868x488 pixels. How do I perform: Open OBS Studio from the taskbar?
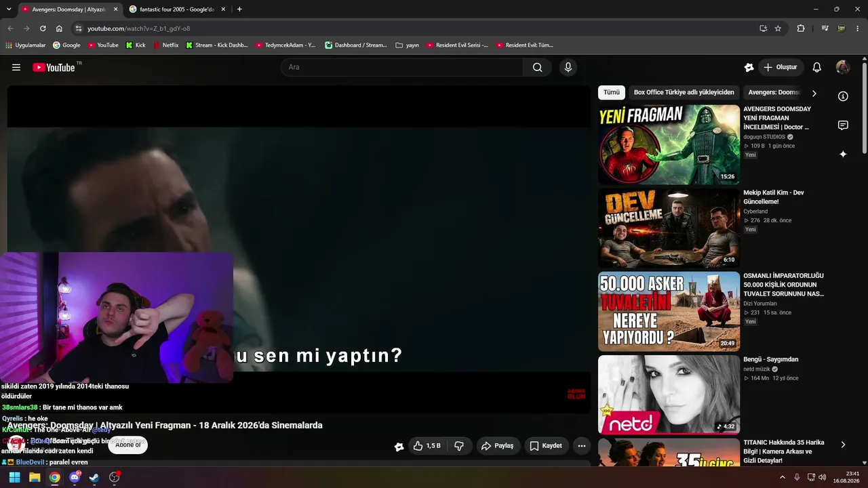(x=115, y=477)
